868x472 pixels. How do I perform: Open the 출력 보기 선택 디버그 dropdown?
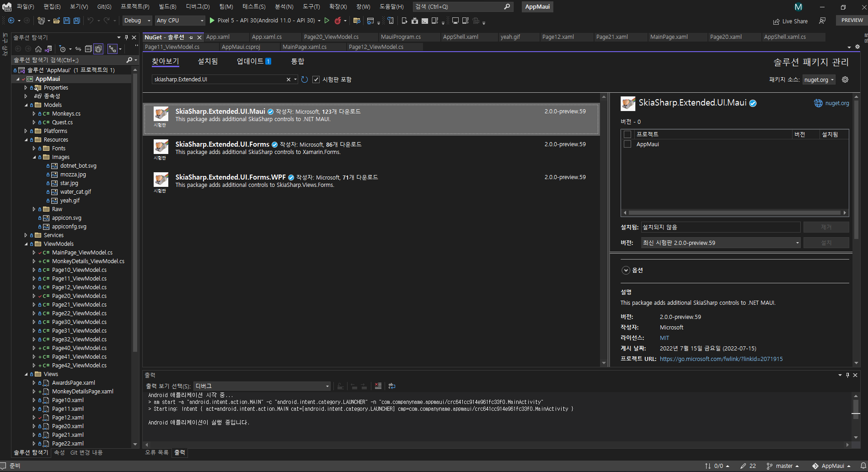262,386
